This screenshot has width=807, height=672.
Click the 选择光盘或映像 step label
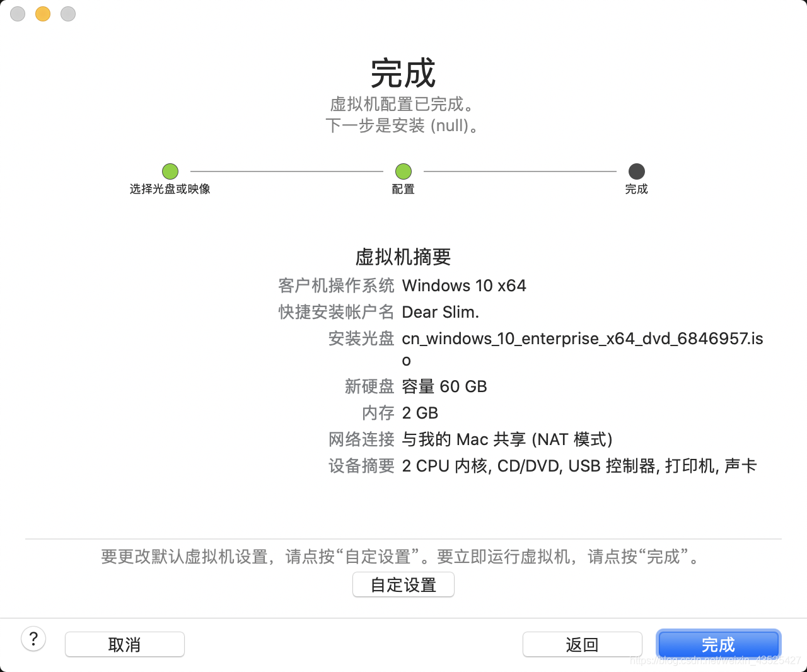tap(170, 189)
